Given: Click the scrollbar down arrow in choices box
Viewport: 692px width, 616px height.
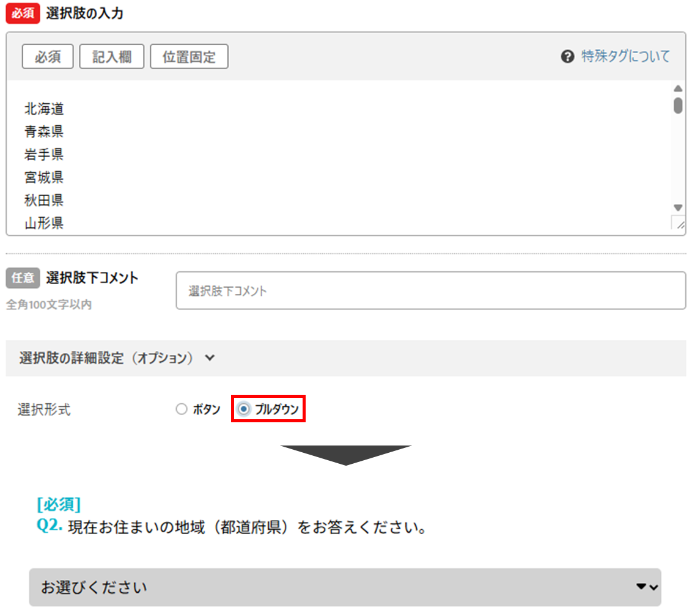Looking at the screenshot, I should [x=677, y=208].
